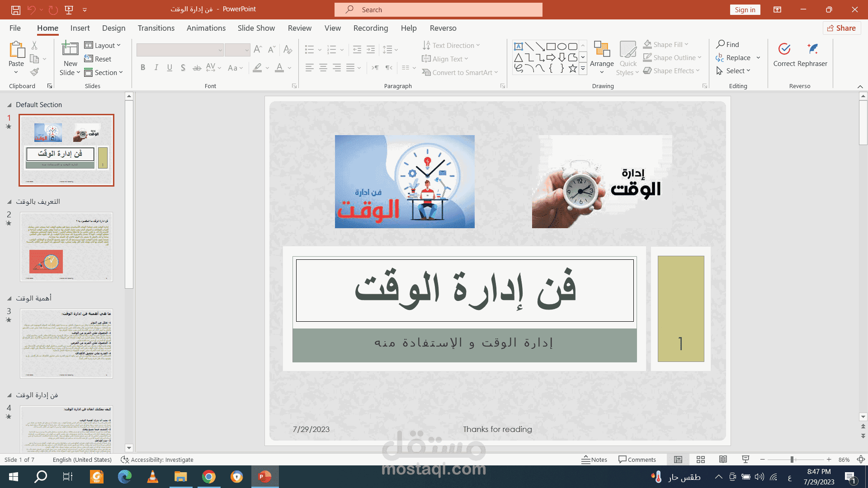Image resolution: width=868 pixels, height=488 pixels.
Task: Click the Sign in button
Action: tap(745, 9)
